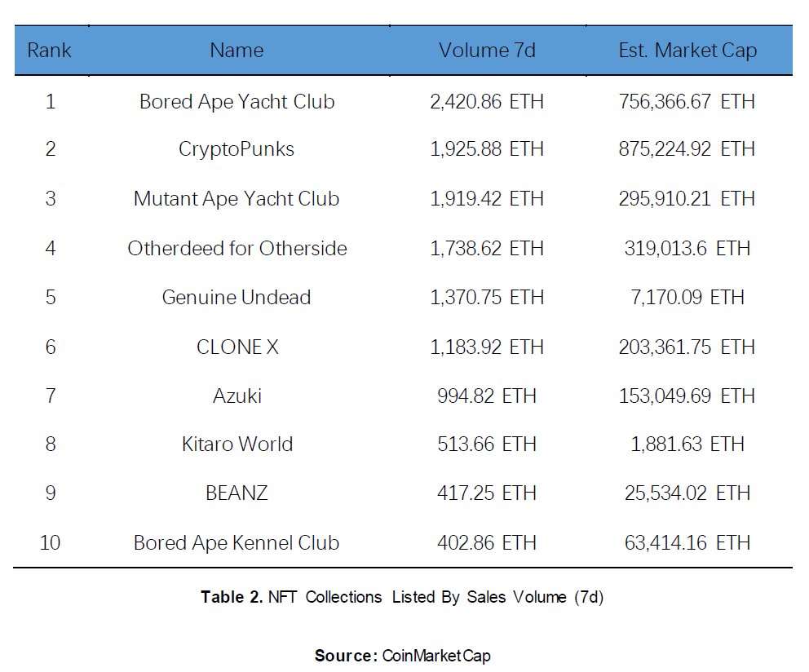Click volume value 513.66 ETH
This screenshot has width=809, height=672.
487,444
